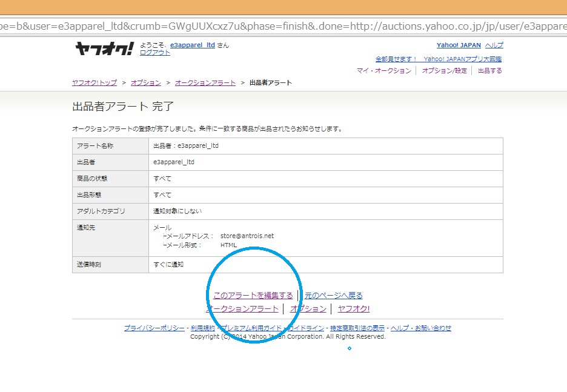Go to マイ・オークション

coord(384,70)
